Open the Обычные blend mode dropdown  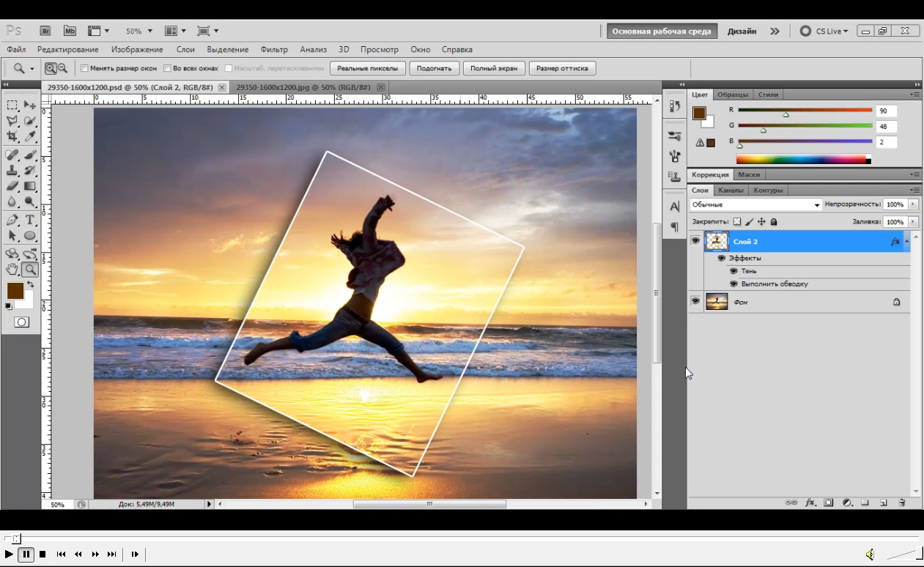[755, 205]
